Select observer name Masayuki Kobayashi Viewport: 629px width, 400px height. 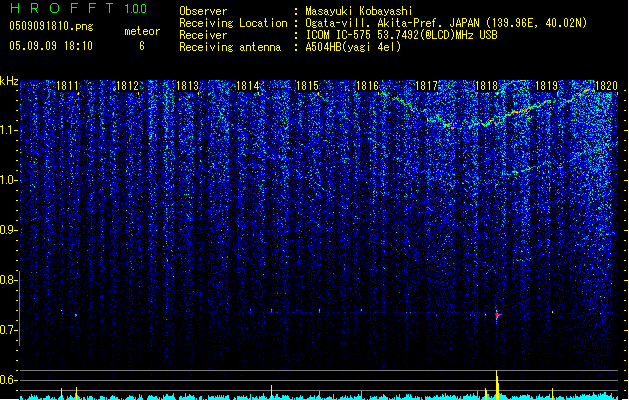point(359,11)
